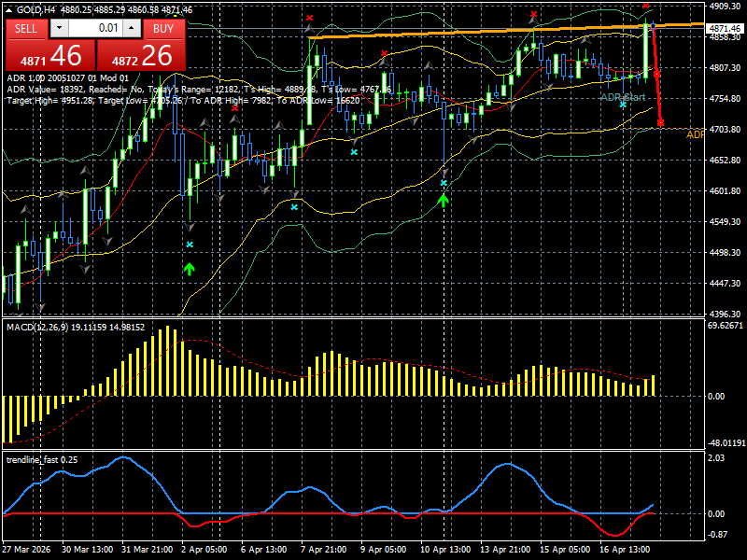Decrease lot volume with the down arrow

pyautogui.click(x=60, y=28)
